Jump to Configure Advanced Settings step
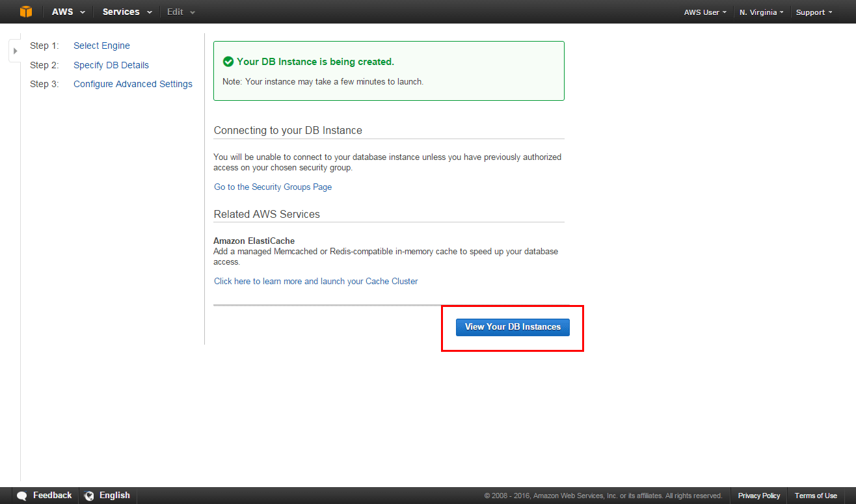The image size is (856, 504). click(133, 84)
